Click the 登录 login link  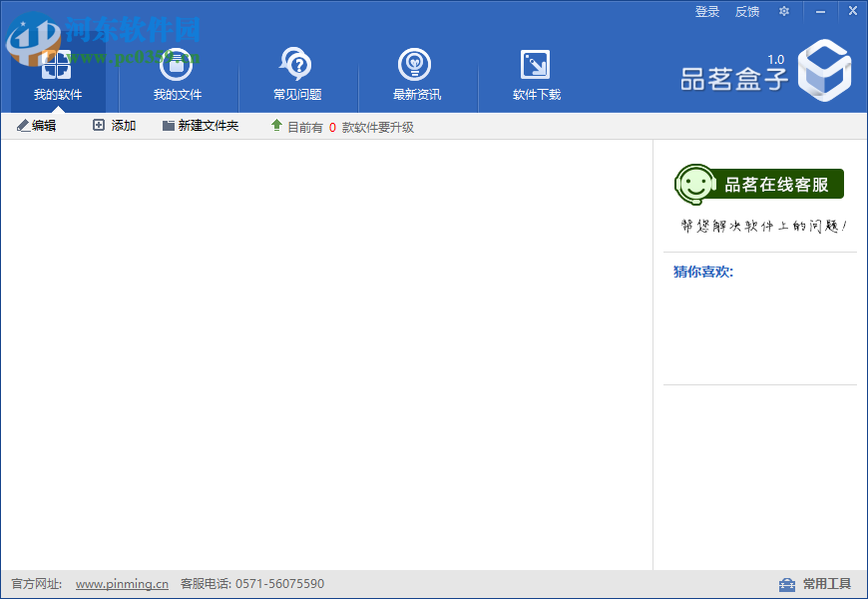(707, 11)
